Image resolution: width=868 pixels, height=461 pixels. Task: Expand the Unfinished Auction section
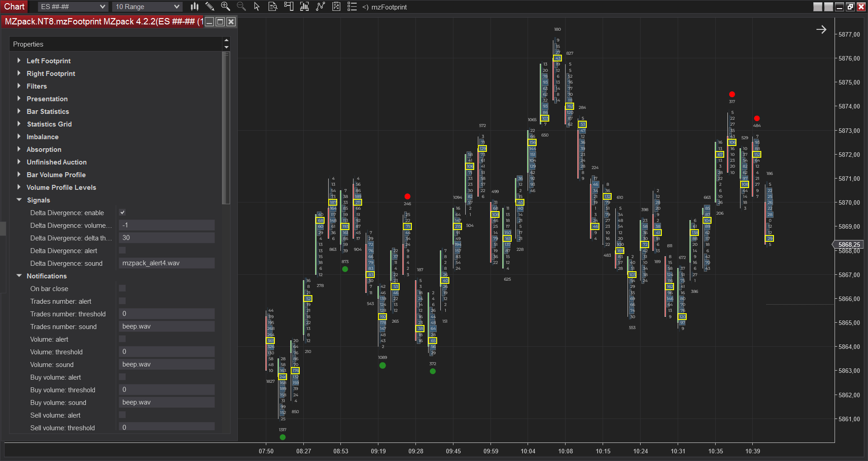19,162
